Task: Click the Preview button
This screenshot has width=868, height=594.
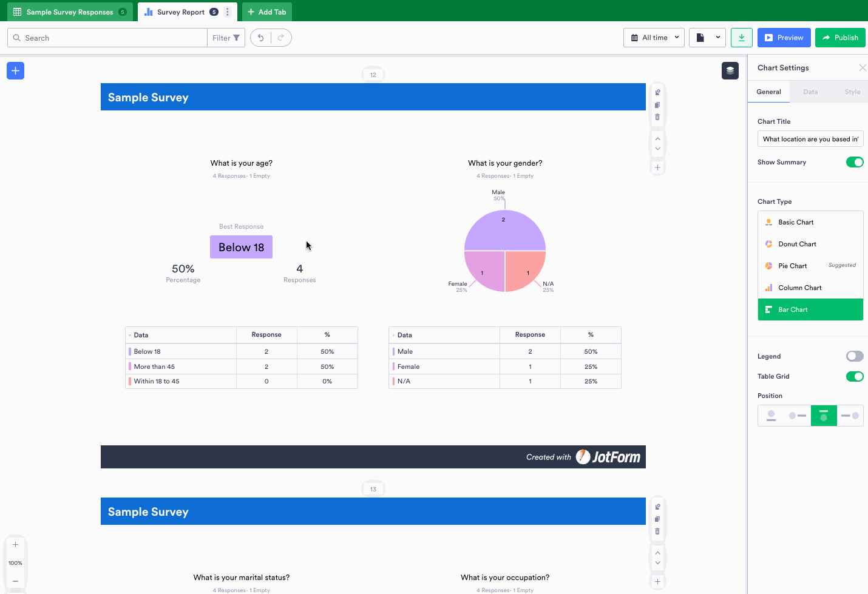Action: click(784, 38)
